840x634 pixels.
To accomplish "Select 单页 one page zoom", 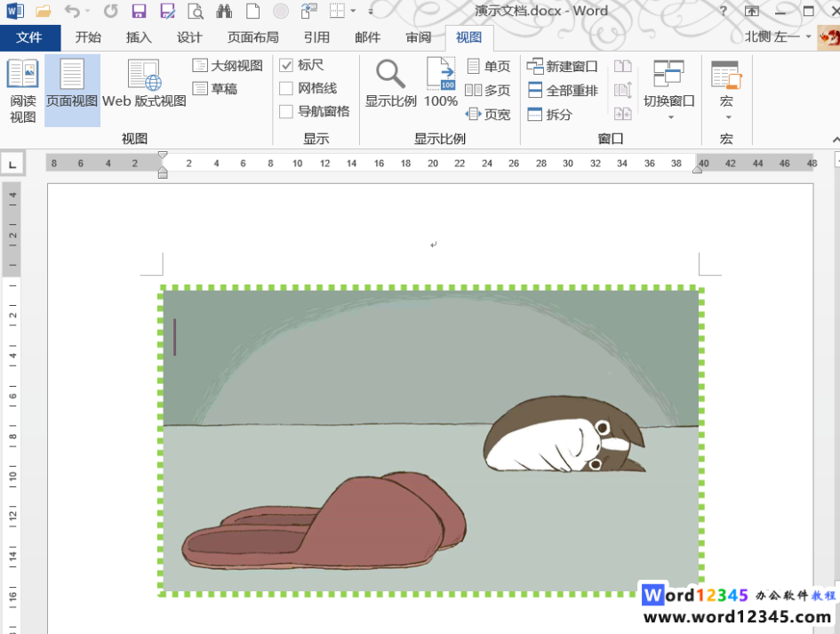I will (488, 67).
